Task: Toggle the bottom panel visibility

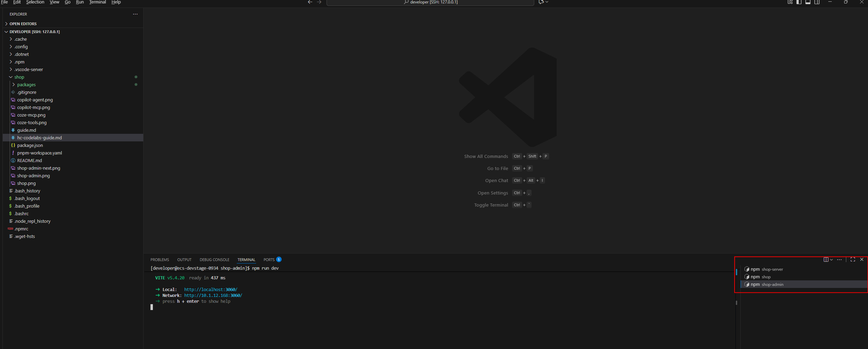Action: pos(808,2)
